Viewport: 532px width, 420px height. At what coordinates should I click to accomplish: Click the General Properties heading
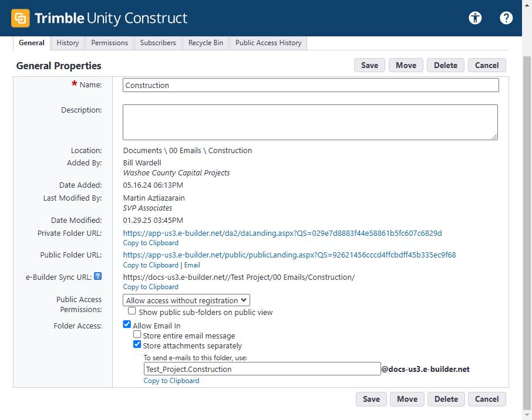(59, 66)
